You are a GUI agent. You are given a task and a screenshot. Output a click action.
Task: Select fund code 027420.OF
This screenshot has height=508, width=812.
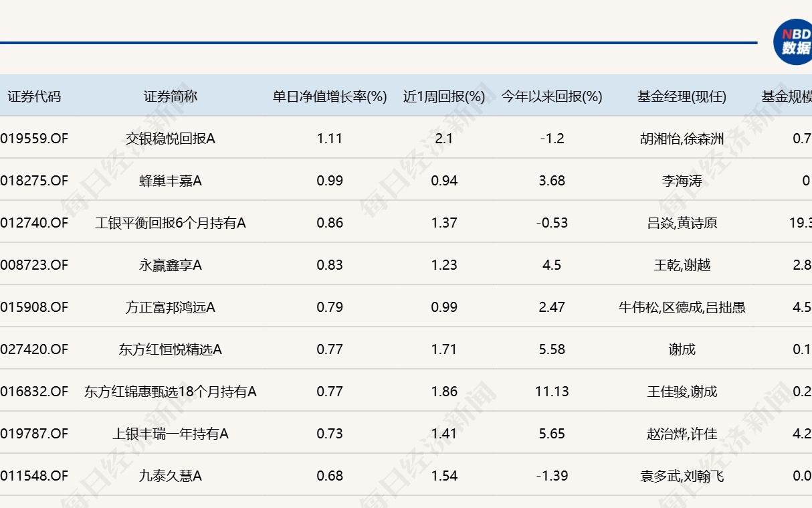34,349
